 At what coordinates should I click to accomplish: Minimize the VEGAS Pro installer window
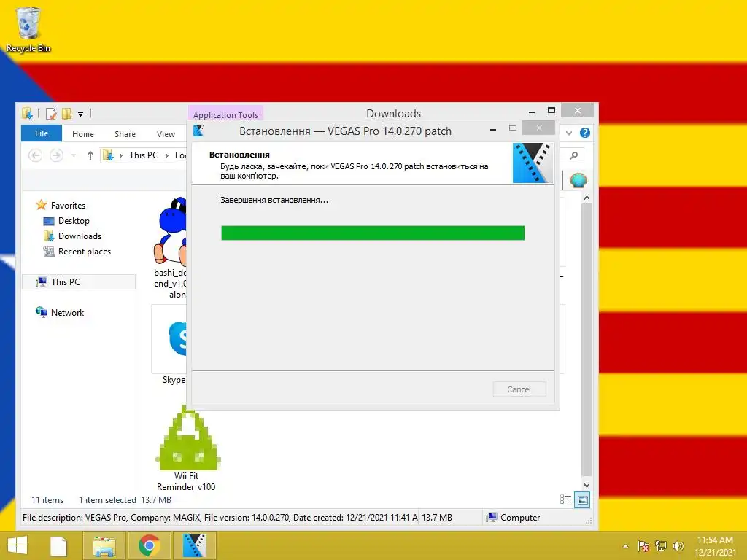pos(493,129)
